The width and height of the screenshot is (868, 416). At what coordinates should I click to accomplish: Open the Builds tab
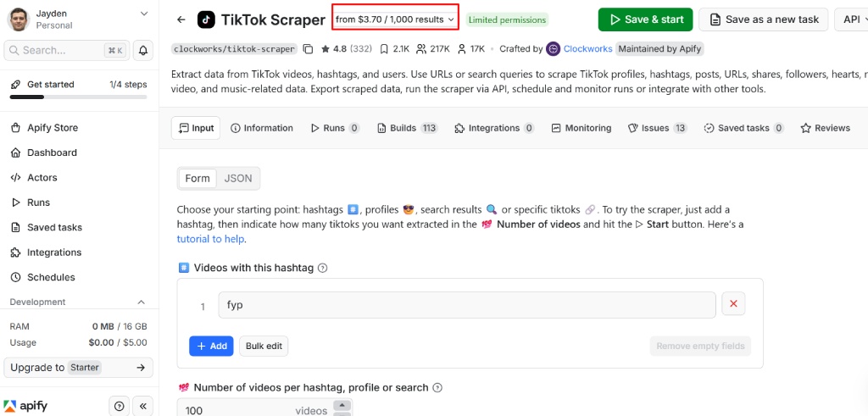pos(407,128)
